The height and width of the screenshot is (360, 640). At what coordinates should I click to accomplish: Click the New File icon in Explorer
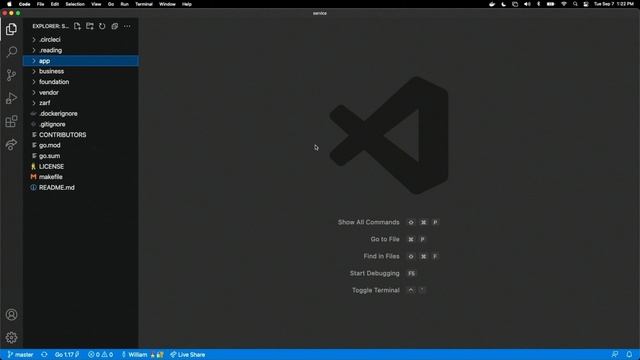point(77,26)
